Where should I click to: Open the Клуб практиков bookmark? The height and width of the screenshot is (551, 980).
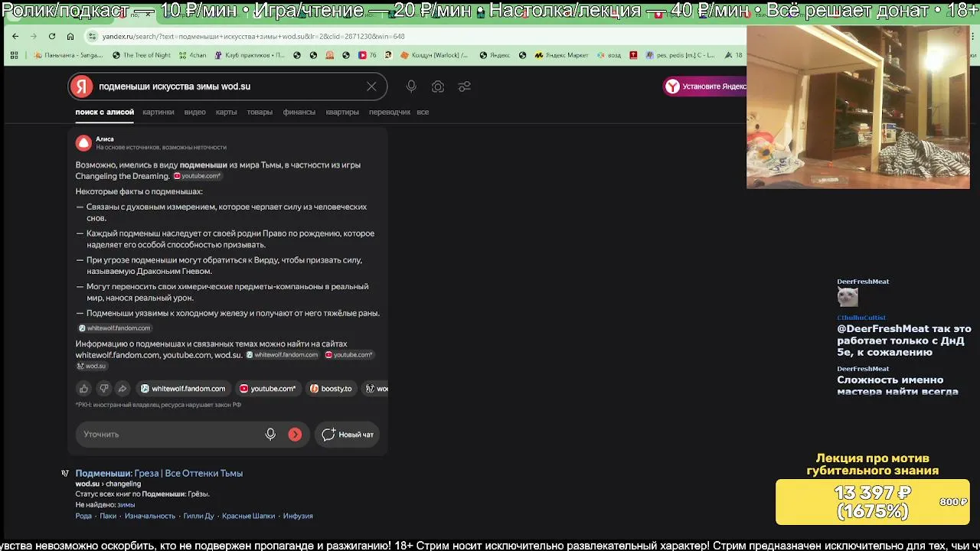click(x=249, y=55)
